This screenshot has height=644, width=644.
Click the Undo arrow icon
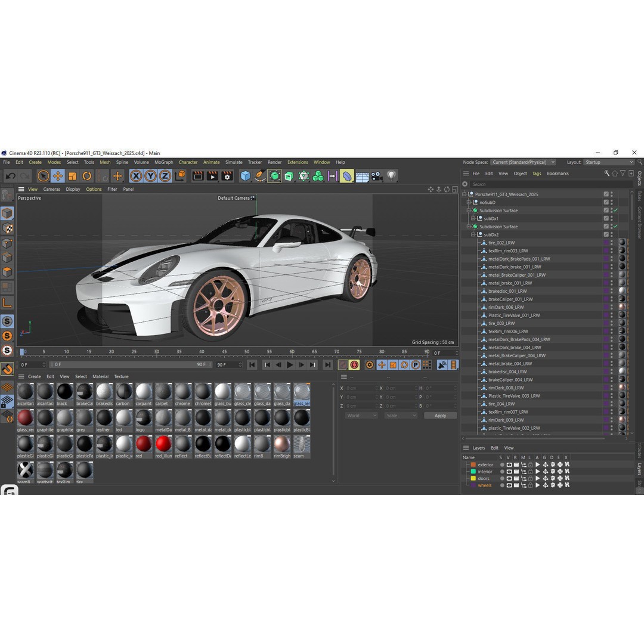tap(10, 176)
